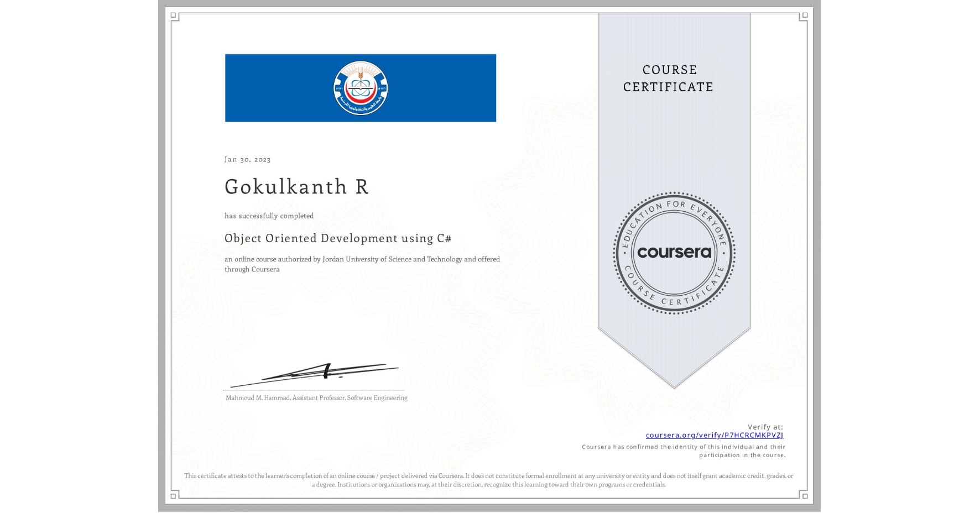Click the Jordan University of Science and Technology logo
Viewport: 980px width, 513px height.
click(361, 87)
